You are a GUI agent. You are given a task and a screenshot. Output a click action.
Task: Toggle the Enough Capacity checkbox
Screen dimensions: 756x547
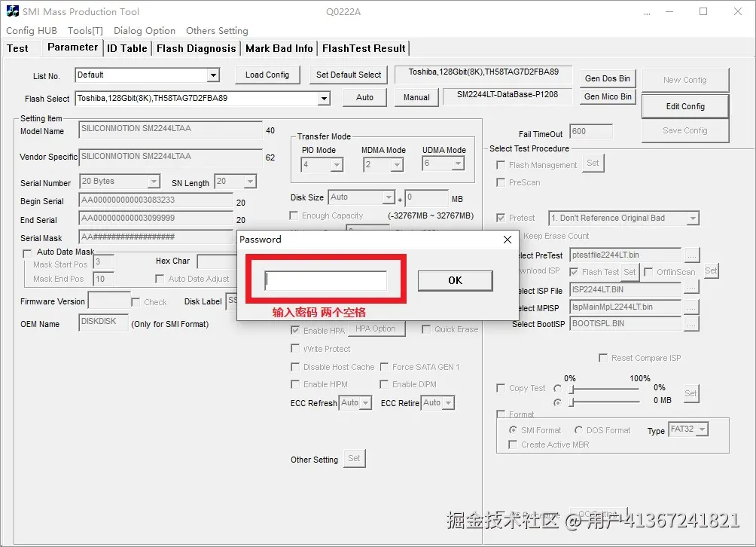pos(294,215)
